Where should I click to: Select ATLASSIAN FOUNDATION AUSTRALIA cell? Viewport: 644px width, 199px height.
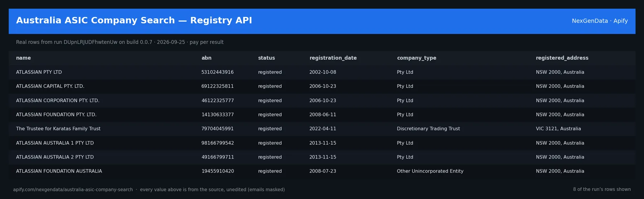tap(59, 171)
